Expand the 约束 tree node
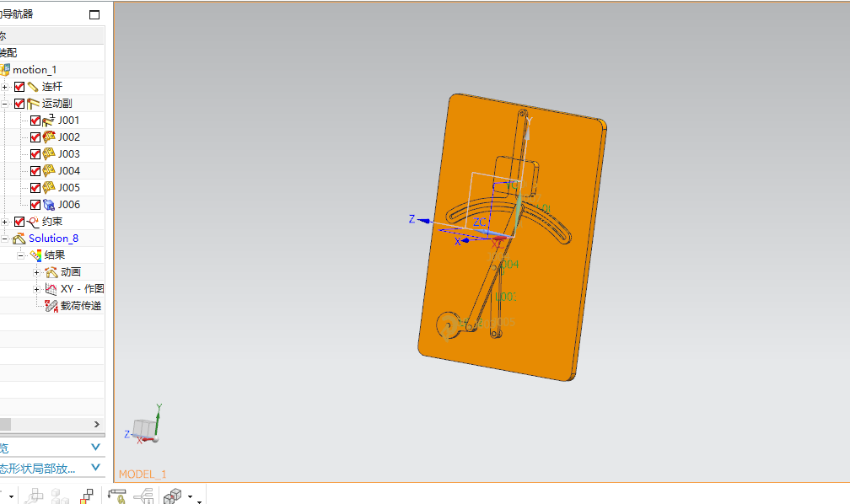 click(x=4, y=222)
